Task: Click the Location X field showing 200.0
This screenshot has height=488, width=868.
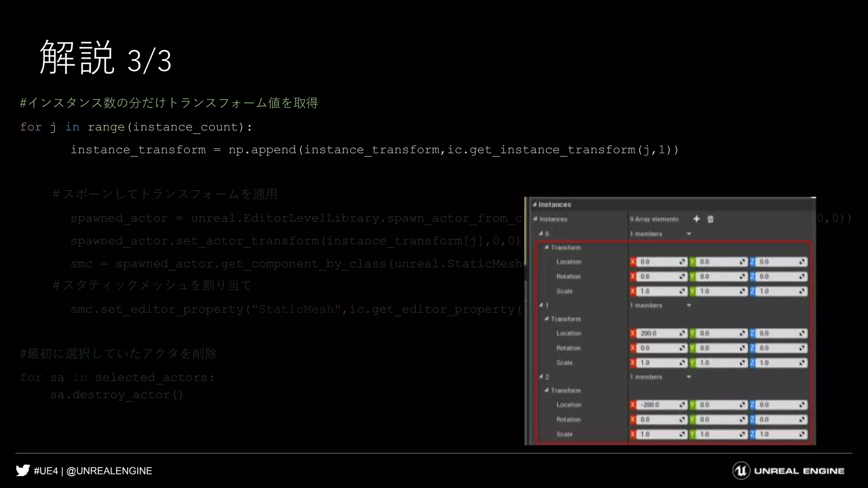Action: tap(661, 333)
